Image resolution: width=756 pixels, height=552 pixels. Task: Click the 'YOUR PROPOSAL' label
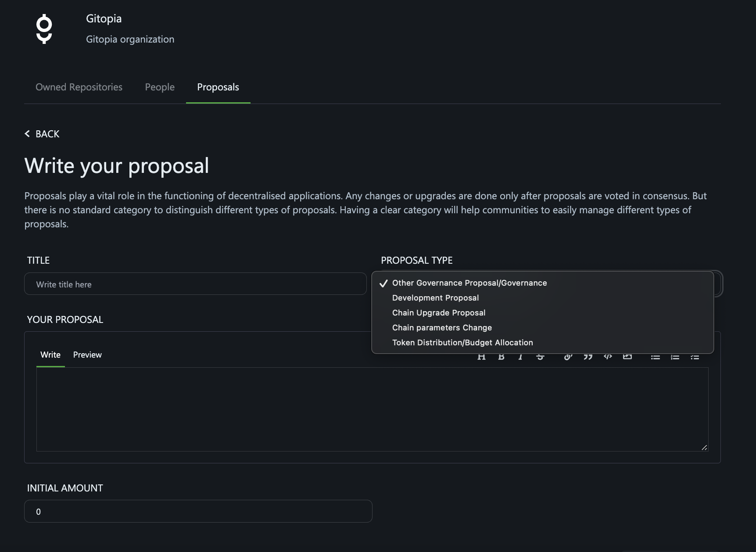tap(65, 319)
